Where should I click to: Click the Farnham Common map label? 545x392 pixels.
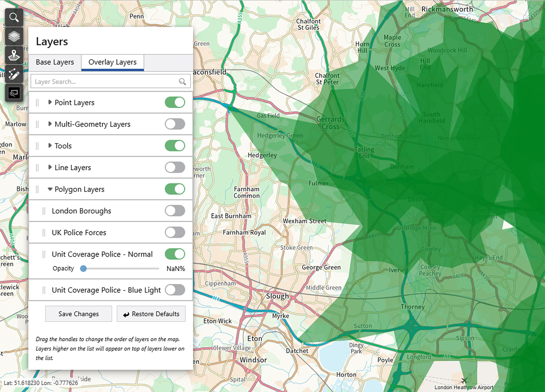click(x=246, y=192)
